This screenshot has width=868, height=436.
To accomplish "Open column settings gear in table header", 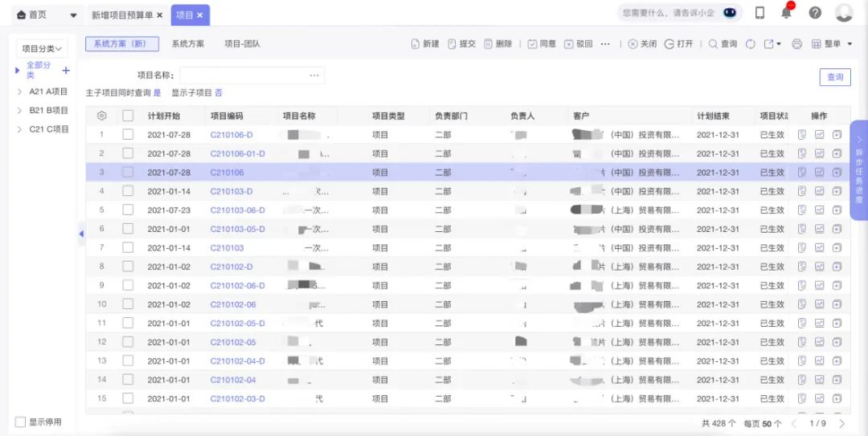I will (101, 116).
